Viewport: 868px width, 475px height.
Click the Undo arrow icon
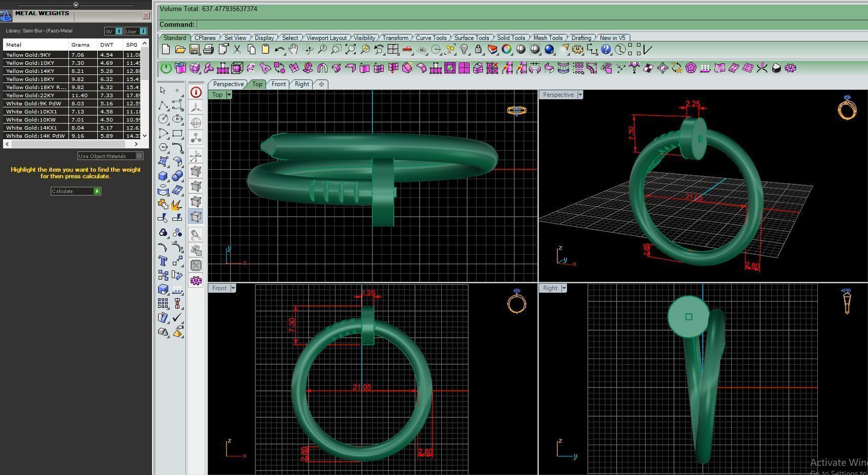coord(279,50)
